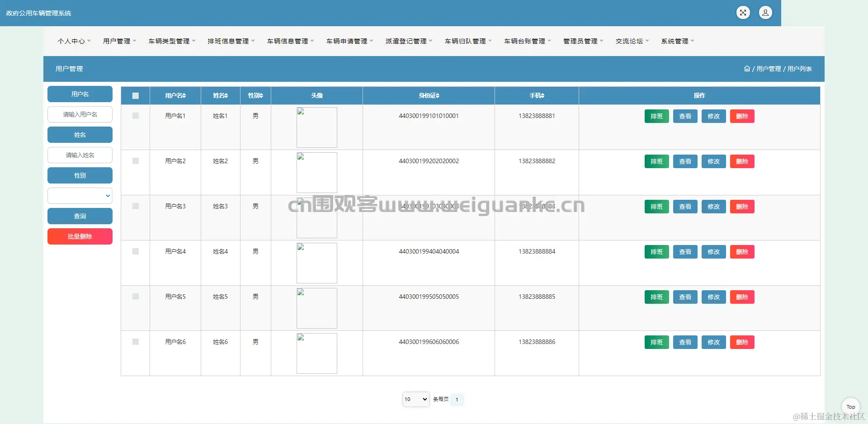
Task: Click 修改 button for 用户名3
Action: point(713,207)
